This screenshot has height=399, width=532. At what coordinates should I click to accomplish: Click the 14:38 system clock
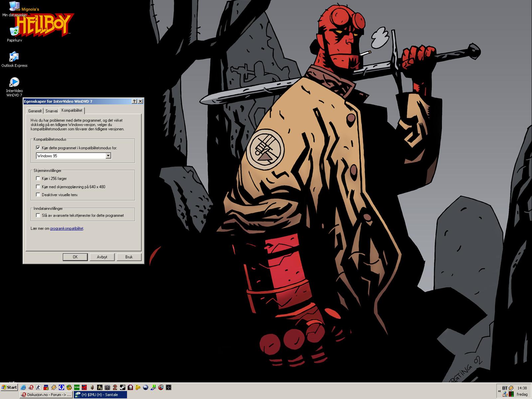tap(522, 388)
